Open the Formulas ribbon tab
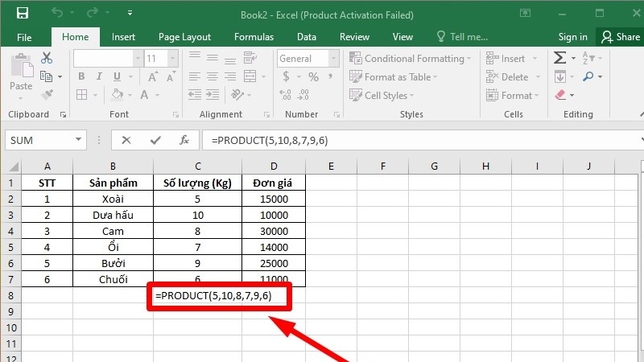Image resolution: width=644 pixels, height=362 pixels. coord(254,37)
